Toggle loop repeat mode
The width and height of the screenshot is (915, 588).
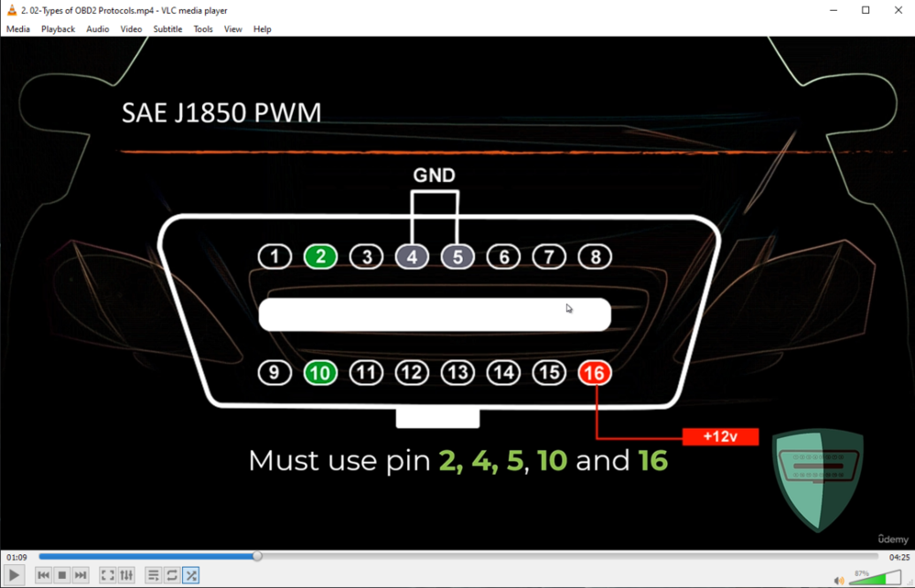[172, 575]
